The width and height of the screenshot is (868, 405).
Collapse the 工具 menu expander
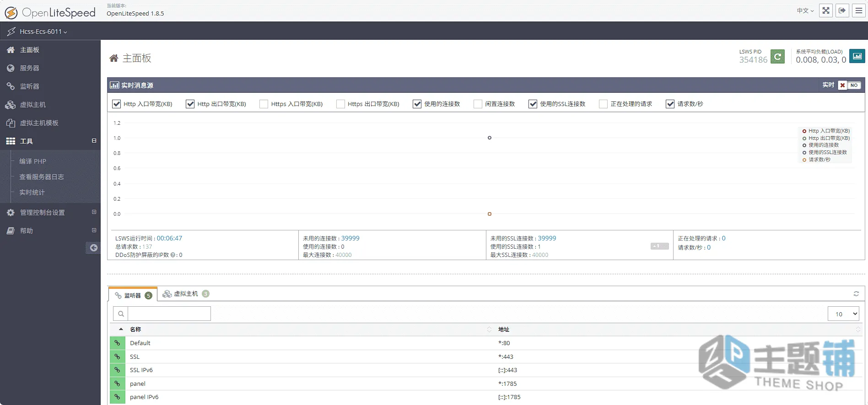(x=94, y=141)
